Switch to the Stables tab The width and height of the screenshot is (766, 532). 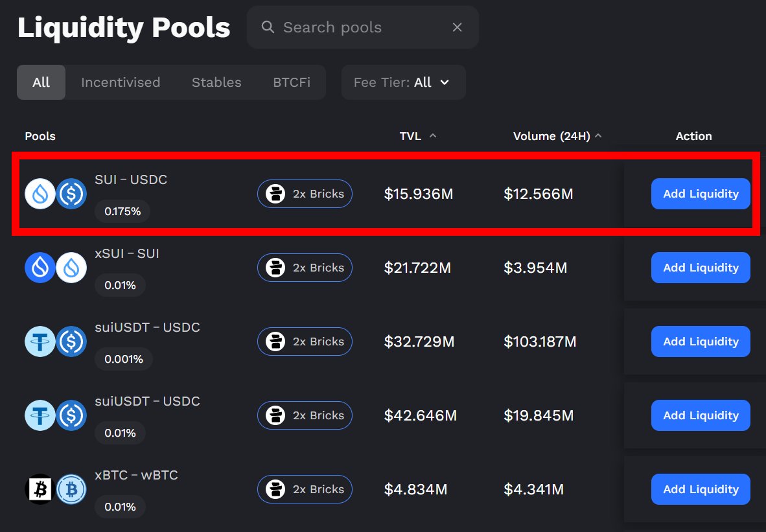(216, 82)
